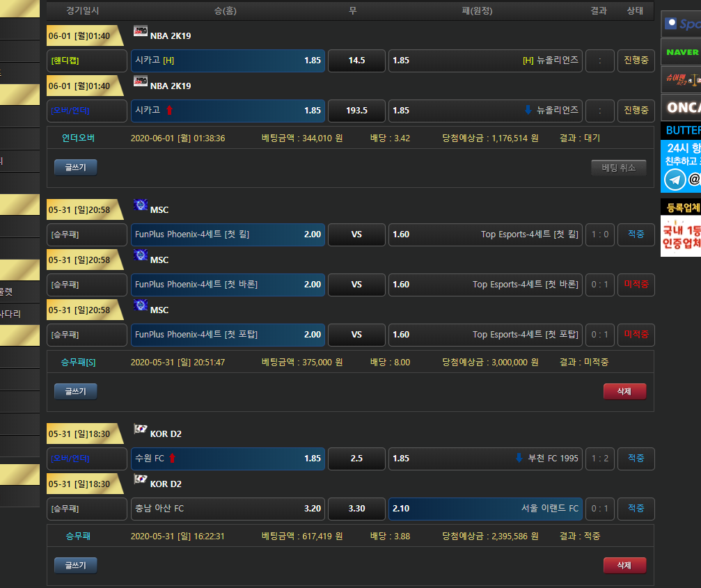
Task: Click the red up arrow beside 수원 FC
Action: click(x=172, y=459)
